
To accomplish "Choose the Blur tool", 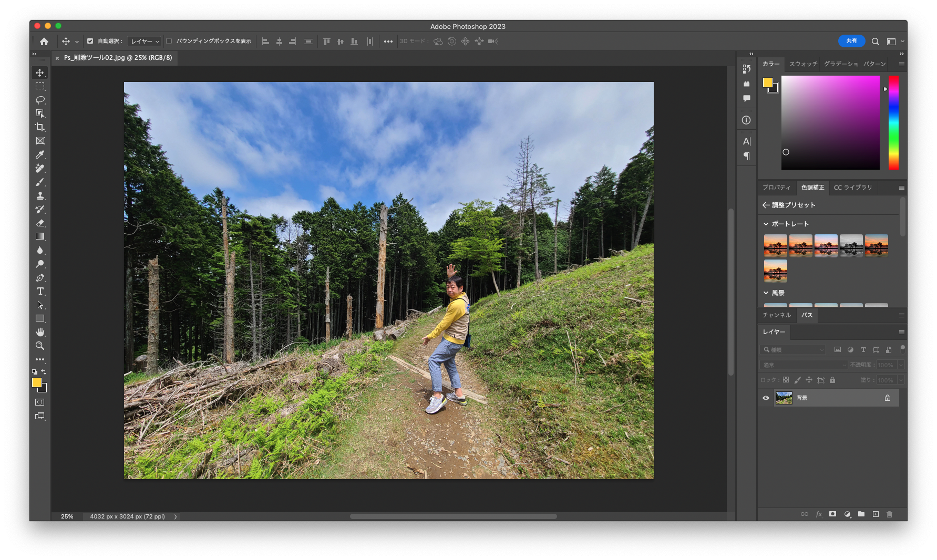I will (40, 250).
